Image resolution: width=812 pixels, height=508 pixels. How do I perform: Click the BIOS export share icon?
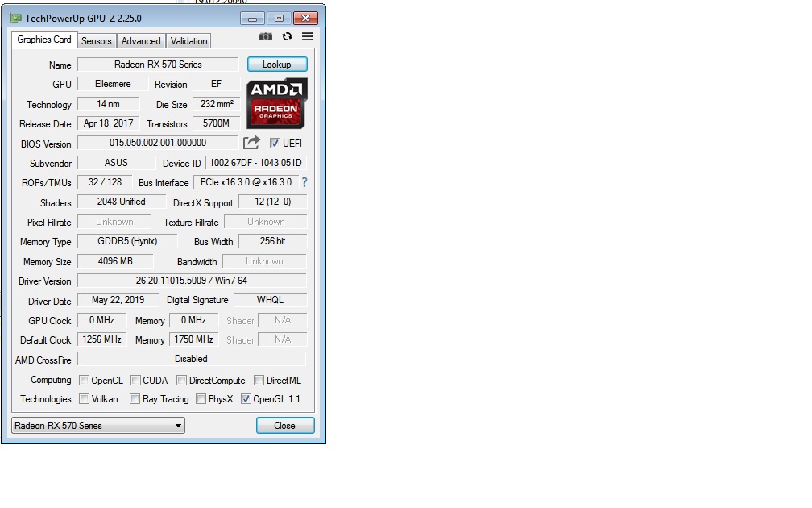pos(251,143)
